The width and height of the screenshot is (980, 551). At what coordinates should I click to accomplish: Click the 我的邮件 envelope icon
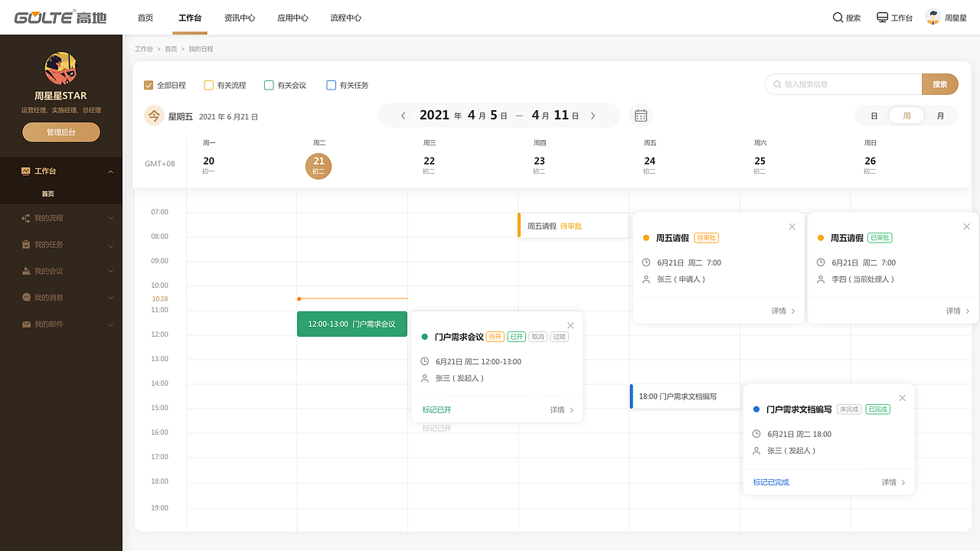coord(26,324)
